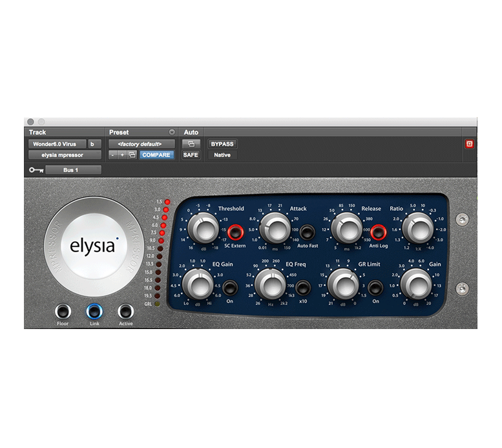Image resolution: width=502 pixels, height=448 pixels.
Task: Select the Wonder6.0 Virus track selector
Action: coord(58,144)
